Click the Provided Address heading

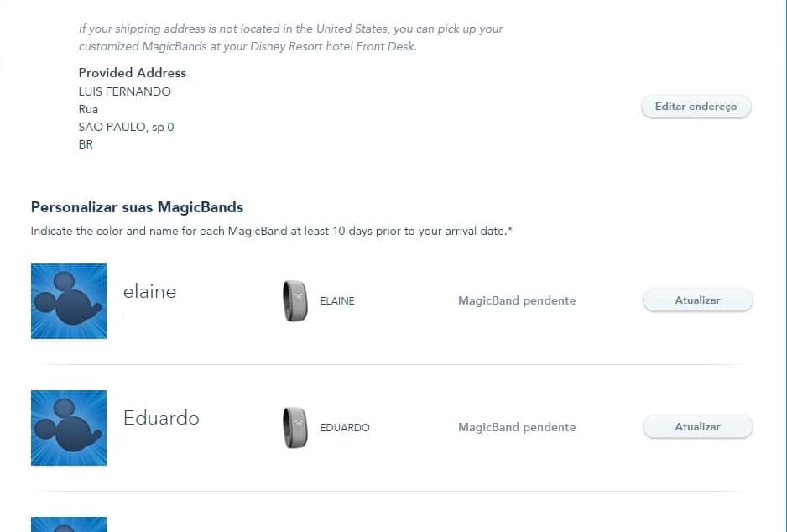pyautogui.click(x=133, y=72)
